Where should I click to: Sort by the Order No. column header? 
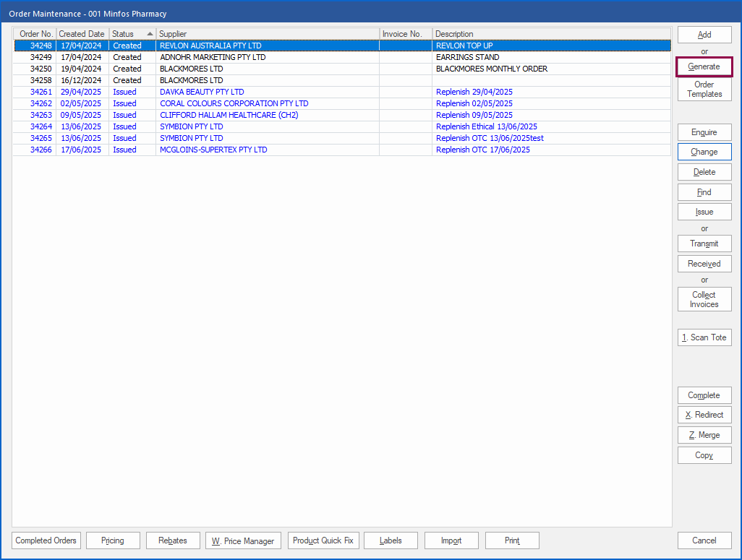[x=35, y=34]
